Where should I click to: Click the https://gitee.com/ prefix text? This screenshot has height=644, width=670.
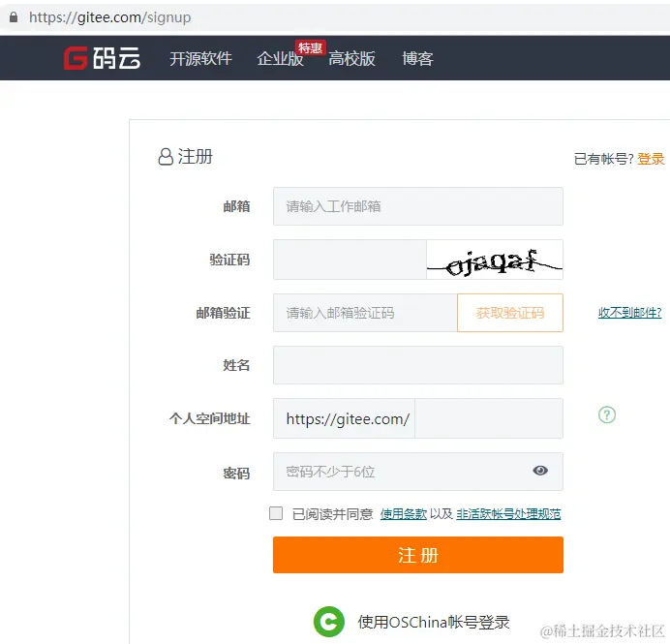348,419
